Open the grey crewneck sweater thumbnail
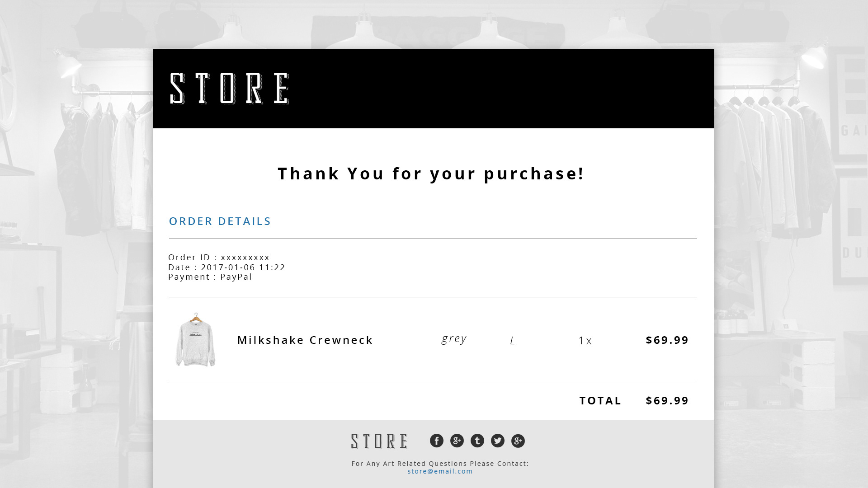 [195, 339]
